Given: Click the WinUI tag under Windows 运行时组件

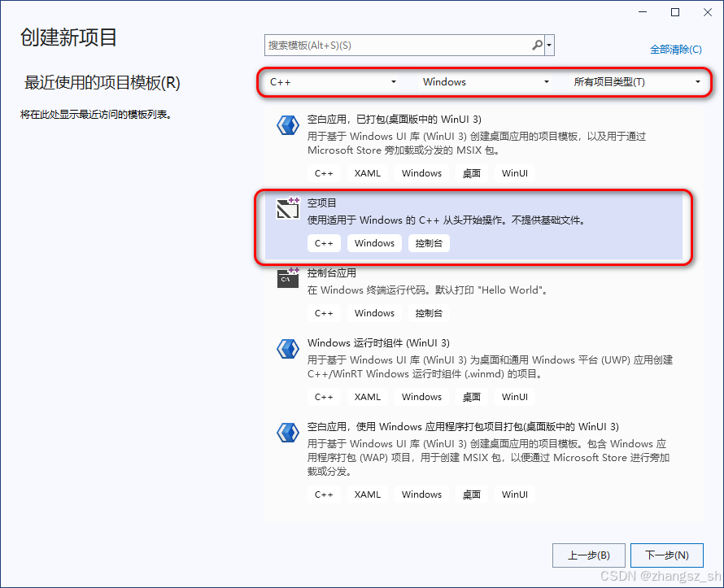Looking at the screenshot, I should coord(514,396).
